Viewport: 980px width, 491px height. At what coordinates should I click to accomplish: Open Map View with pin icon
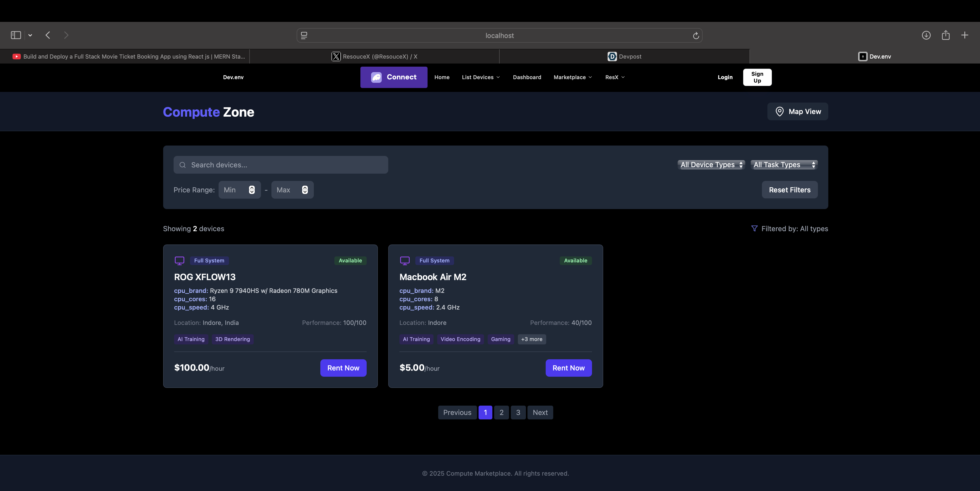[797, 111]
